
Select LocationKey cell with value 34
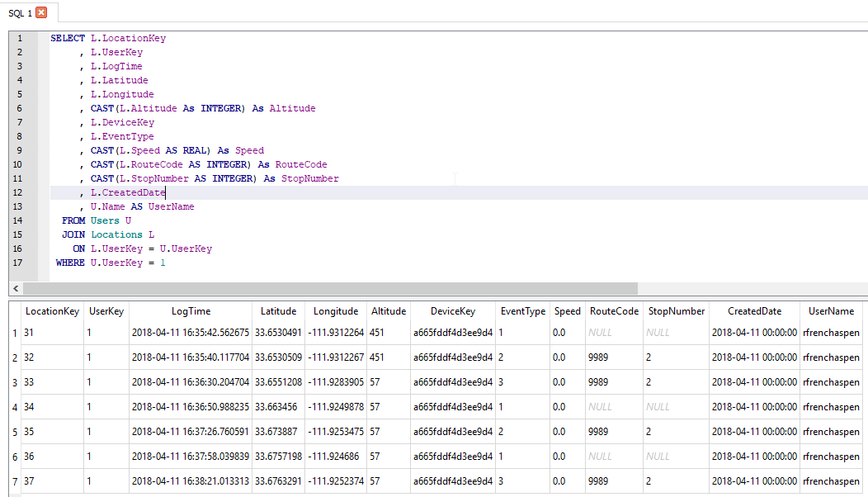(x=53, y=407)
